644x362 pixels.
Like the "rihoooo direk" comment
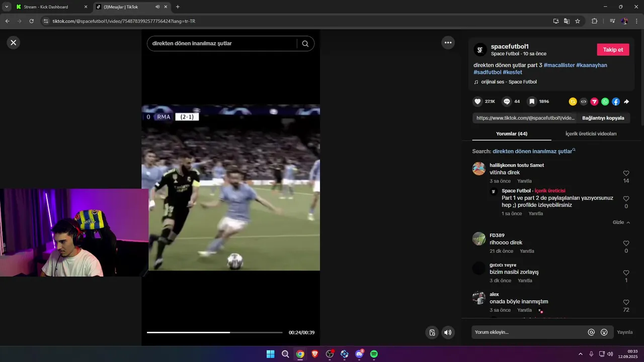(626, 243)
